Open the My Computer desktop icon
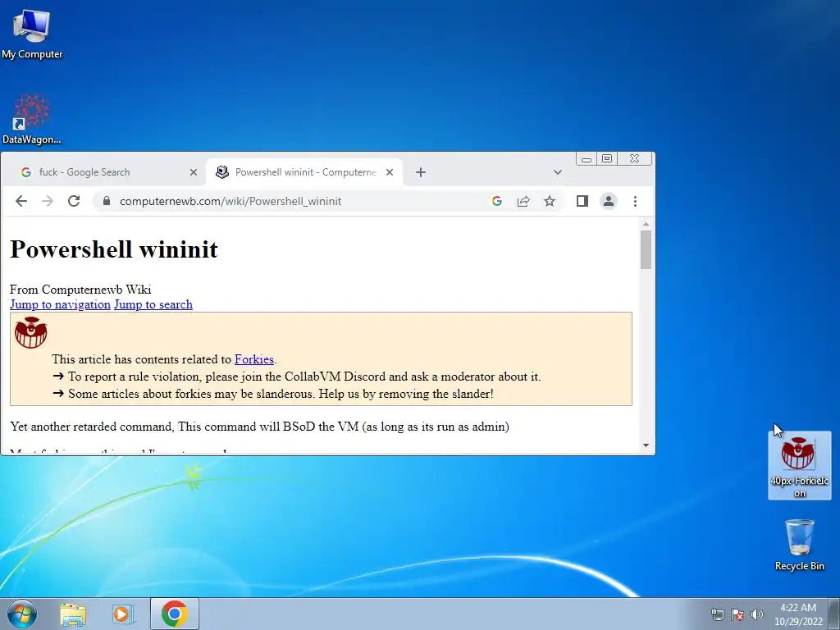The image size is (840, 630). click(x=32, y=34)
